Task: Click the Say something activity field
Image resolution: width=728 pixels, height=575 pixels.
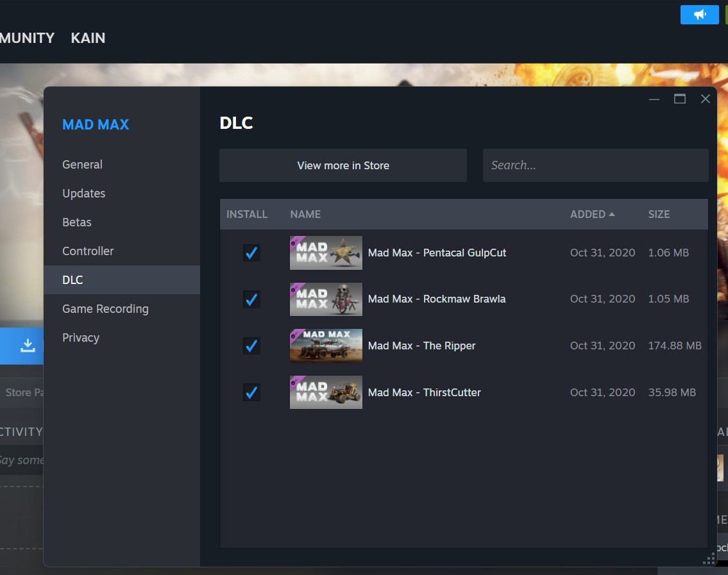Action: point(22,460)
